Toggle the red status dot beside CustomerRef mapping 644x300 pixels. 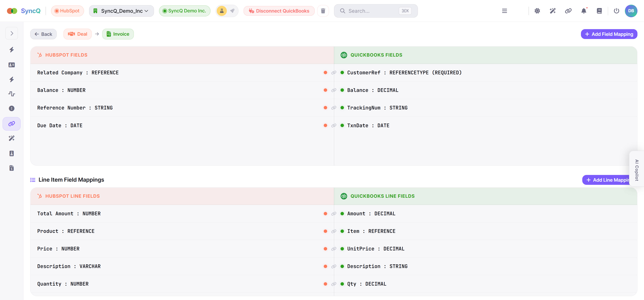pos(325,73)
